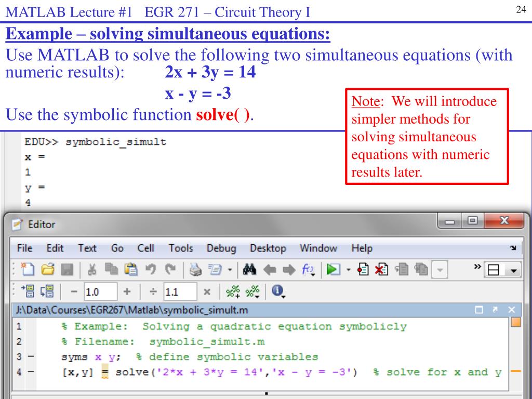532x399 pixels.
Task: Toggle breakpoint dash on line 3
Action: click(x=31, y=356)
